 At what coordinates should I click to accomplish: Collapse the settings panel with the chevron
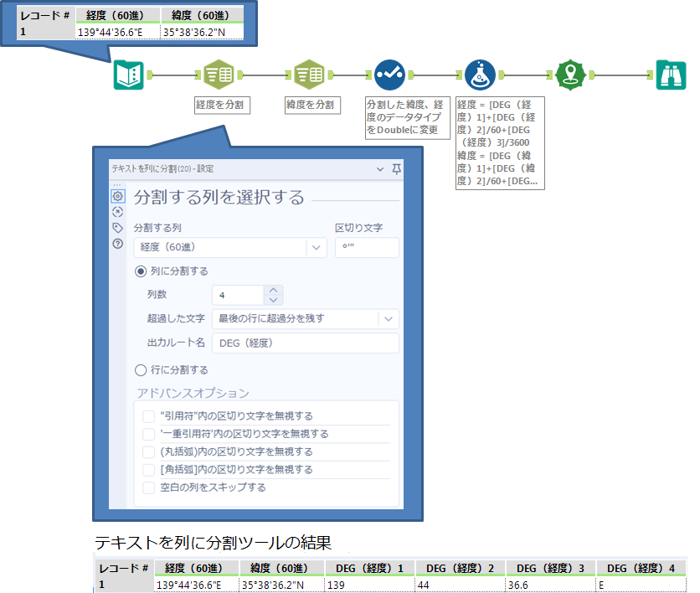tap(380, 169)
